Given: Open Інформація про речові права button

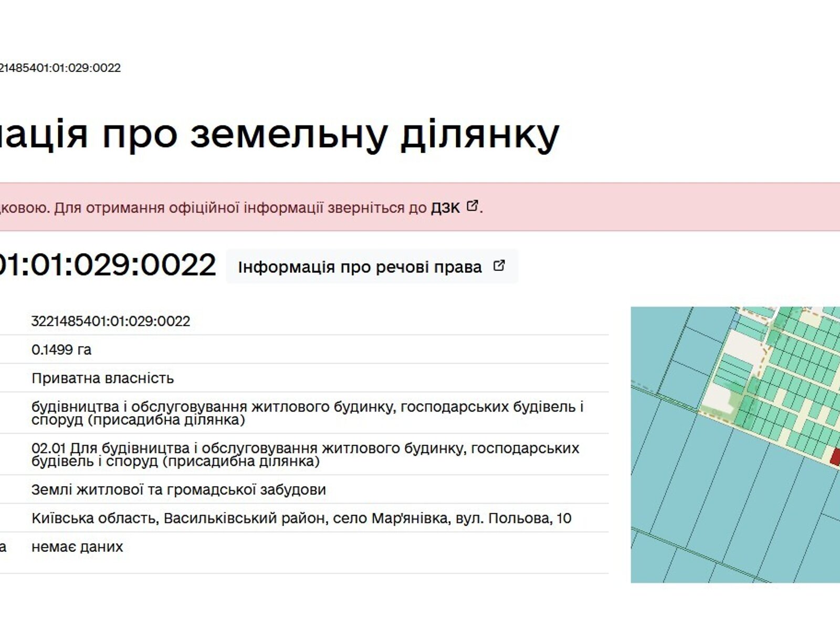Looking at the screenshot, I should pyautogui.click(x=360, y=267).
